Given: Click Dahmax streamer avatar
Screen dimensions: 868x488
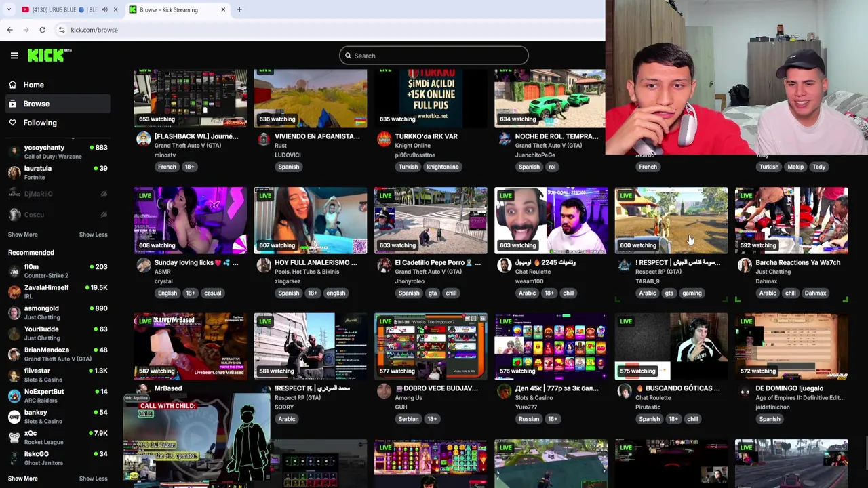Looking at the screenshot, I should tap(745, 265).
